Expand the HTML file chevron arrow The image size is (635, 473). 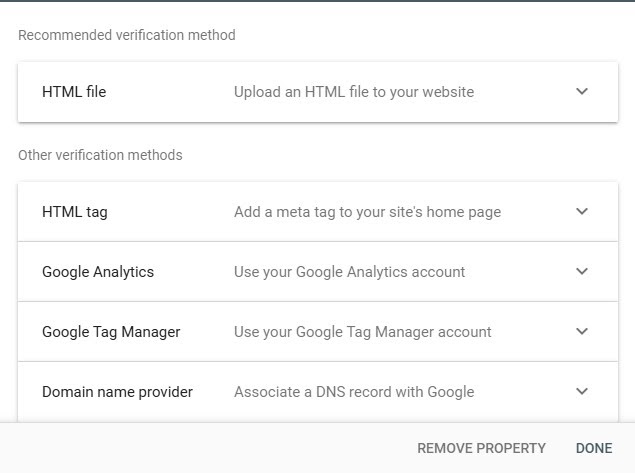pos(582,92)
